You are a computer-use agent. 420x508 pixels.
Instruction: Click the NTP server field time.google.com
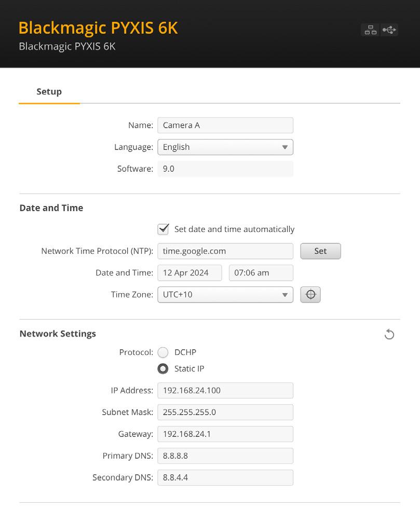(225, 251)
